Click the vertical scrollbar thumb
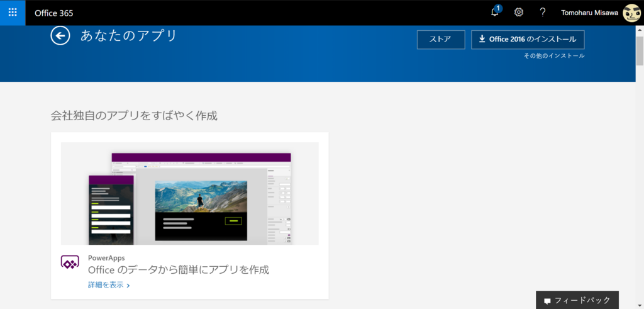Image resolution: width=644 pixels, height=309 pixels. (x=640, y=51)
